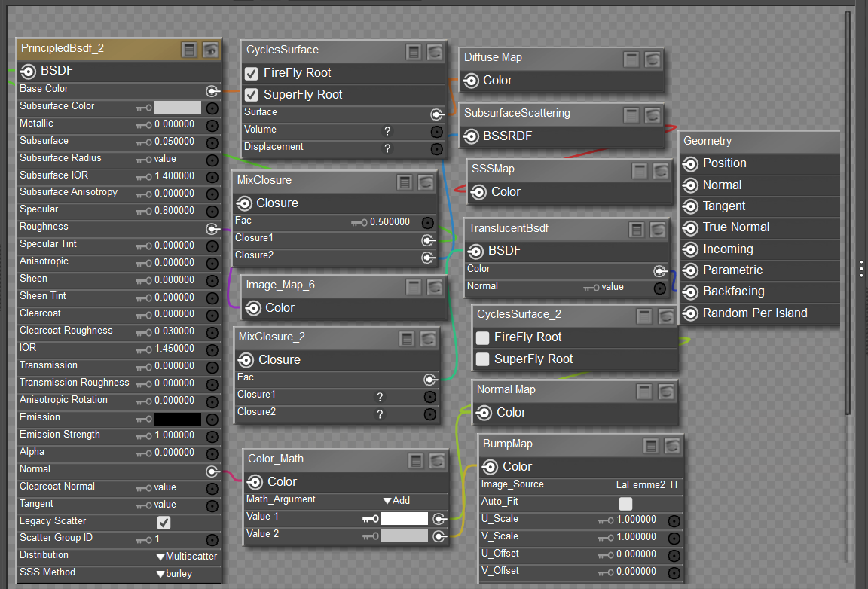Toggle CyclesSurface node preview icon
868x589 pixels.
pyautogui.click(x=435, y=52)
